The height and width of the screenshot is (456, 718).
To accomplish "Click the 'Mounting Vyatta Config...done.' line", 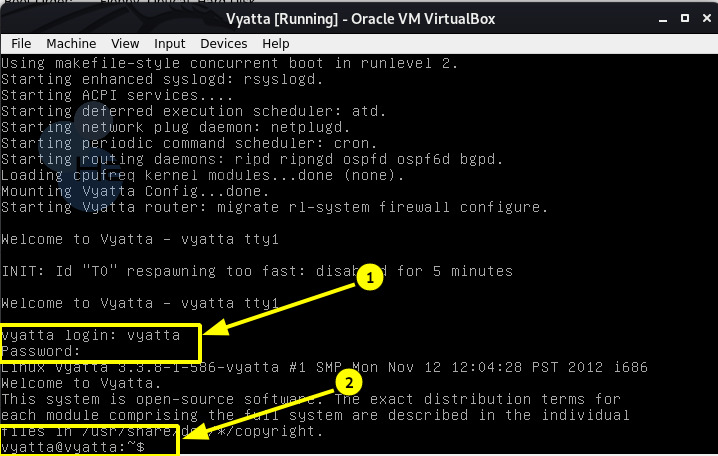I will tap(135, 191).
